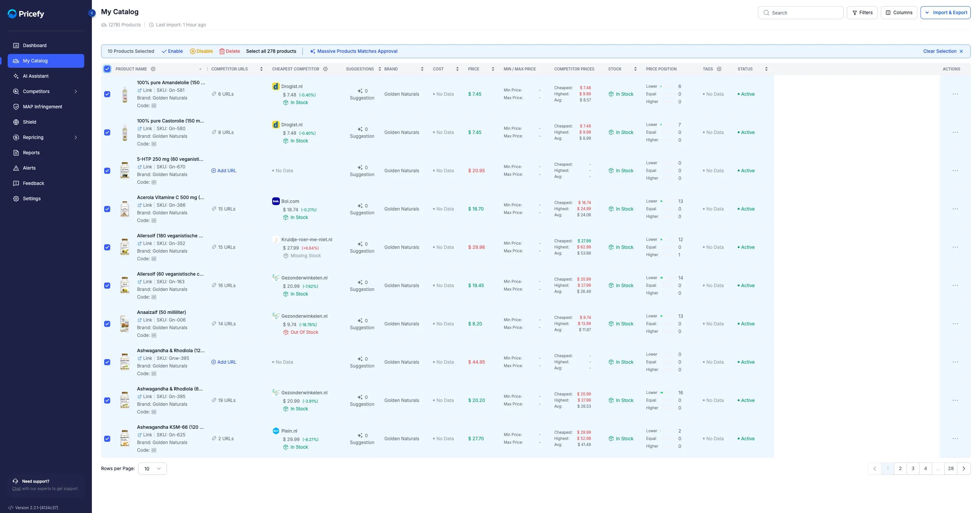The width and height of the screenshot is (980, 513).
Task: Uncheck the Ashwagandha KSM-66 row checkbox
Action: coord(107,439)
